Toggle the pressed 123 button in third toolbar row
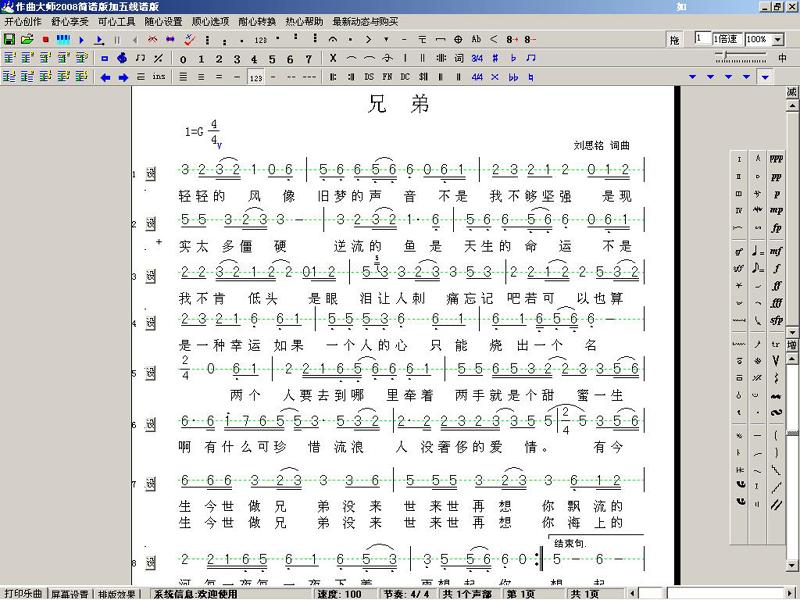 tap(256, 78)
